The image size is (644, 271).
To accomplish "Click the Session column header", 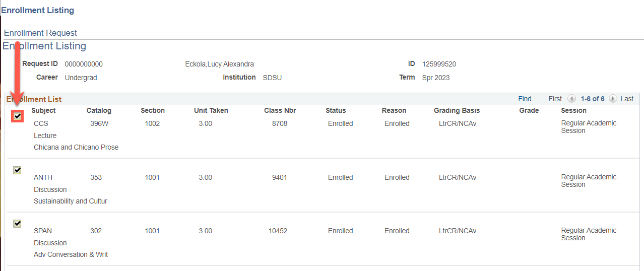I will click(574, 110).
